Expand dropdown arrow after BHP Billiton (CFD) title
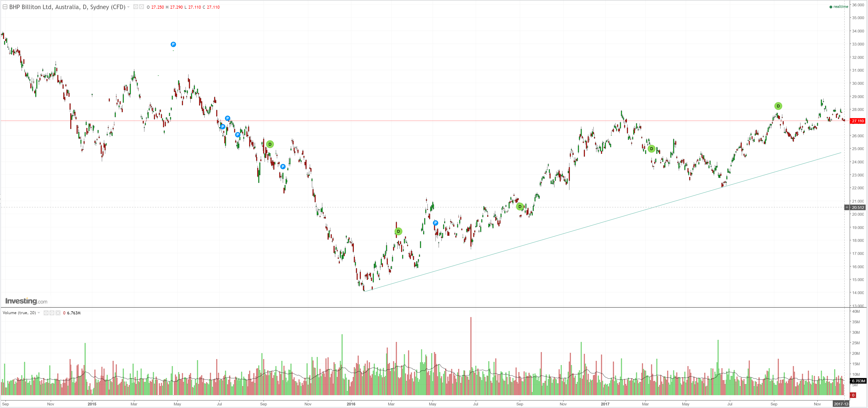 coord(128,7)
